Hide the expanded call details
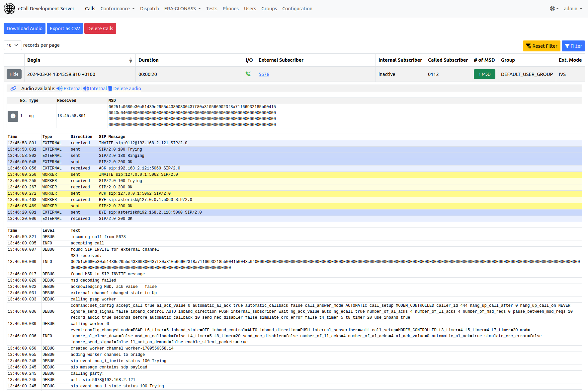588x391 pixels. click(x=14, y=74)
